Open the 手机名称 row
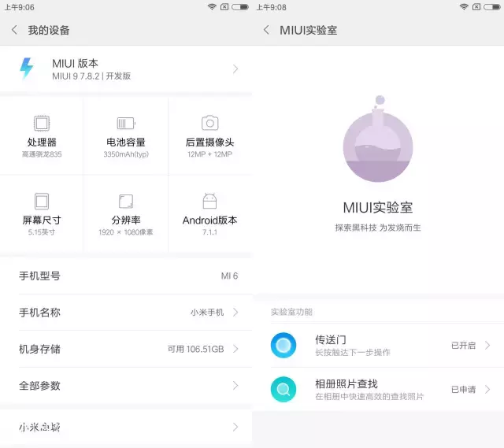This screenshot has height=448, width=504. [x=126, y=312]
